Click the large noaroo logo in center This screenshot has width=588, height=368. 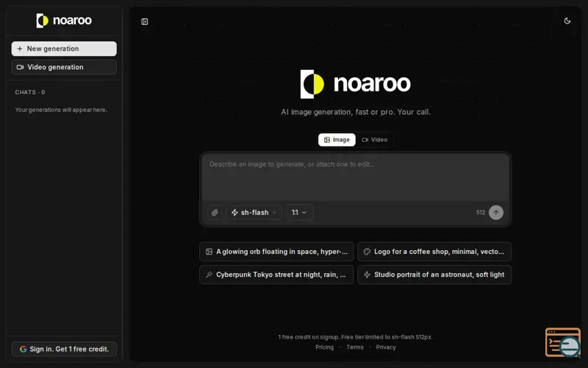click(x=356, y=84)
